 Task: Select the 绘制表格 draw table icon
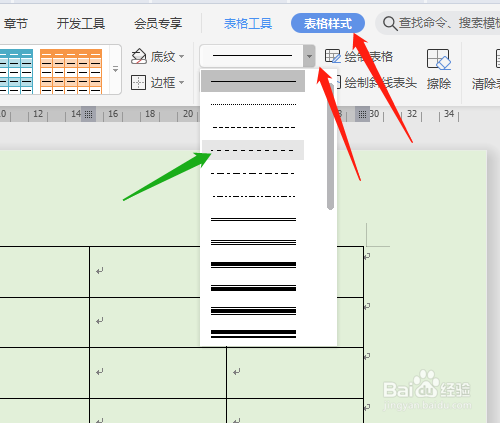pyautogui.click(x=332, y=56)
